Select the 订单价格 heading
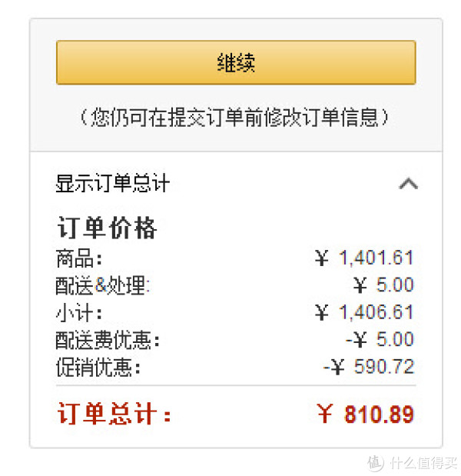 (107, 228)
